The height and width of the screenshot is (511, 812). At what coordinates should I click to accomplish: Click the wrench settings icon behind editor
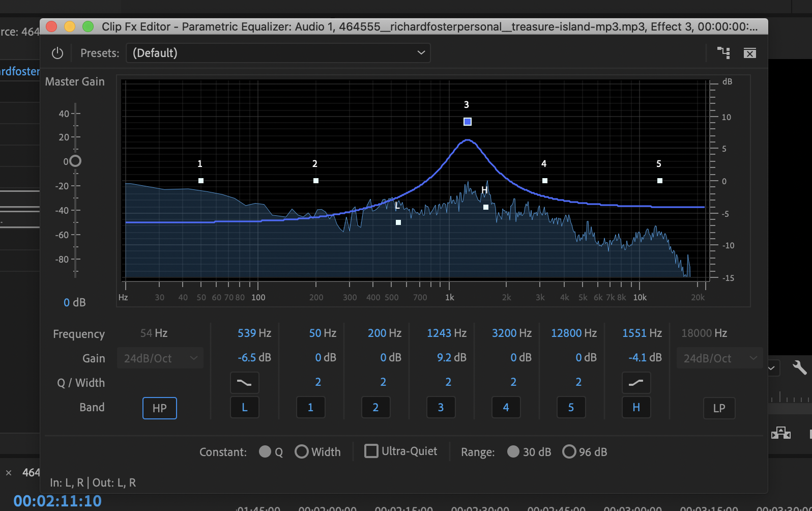point(799,367)
